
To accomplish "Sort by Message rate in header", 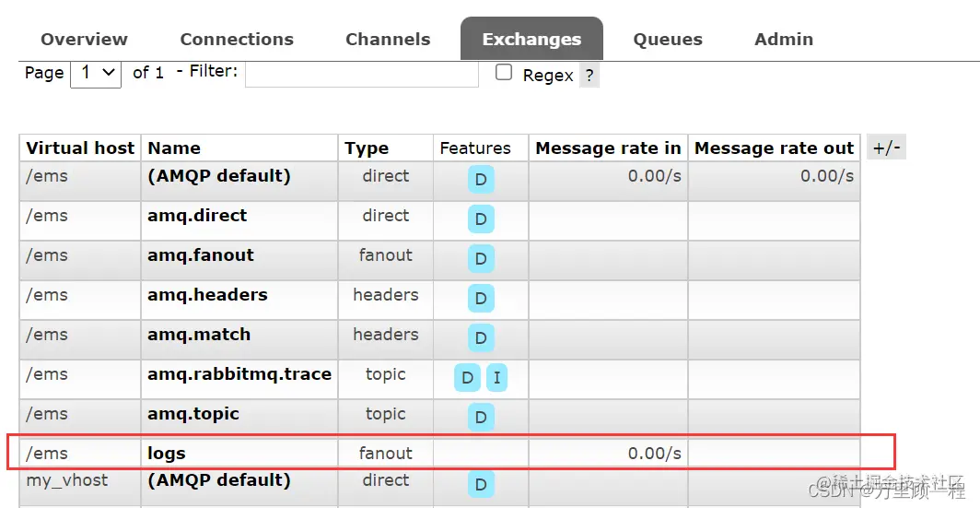I will pyautogui.click(x=608, y=148).
